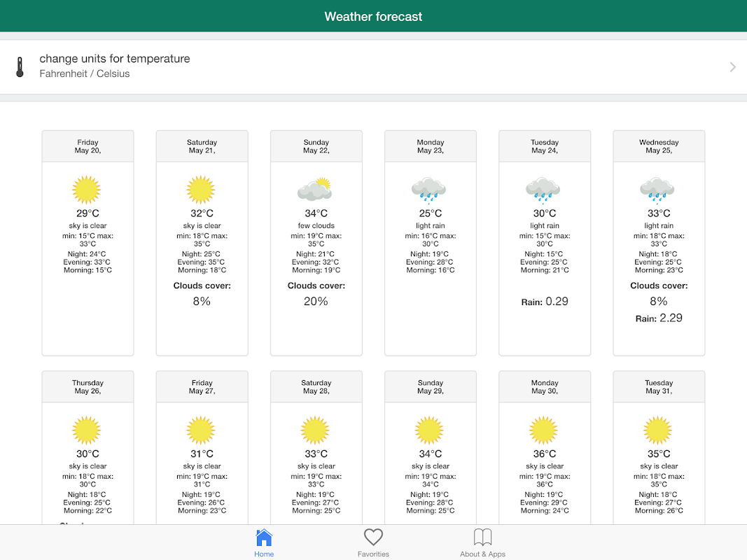The height and width of the screenshot is (560, 747).
Task: Click 'Evening: 33°C' on Friday May 20
Action: [x=87, y=262]
